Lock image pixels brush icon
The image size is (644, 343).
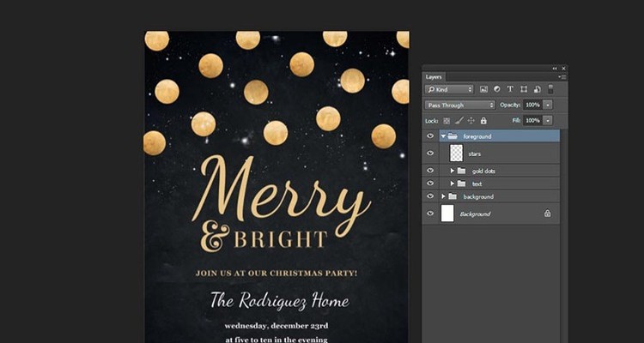tap(459, 121)
